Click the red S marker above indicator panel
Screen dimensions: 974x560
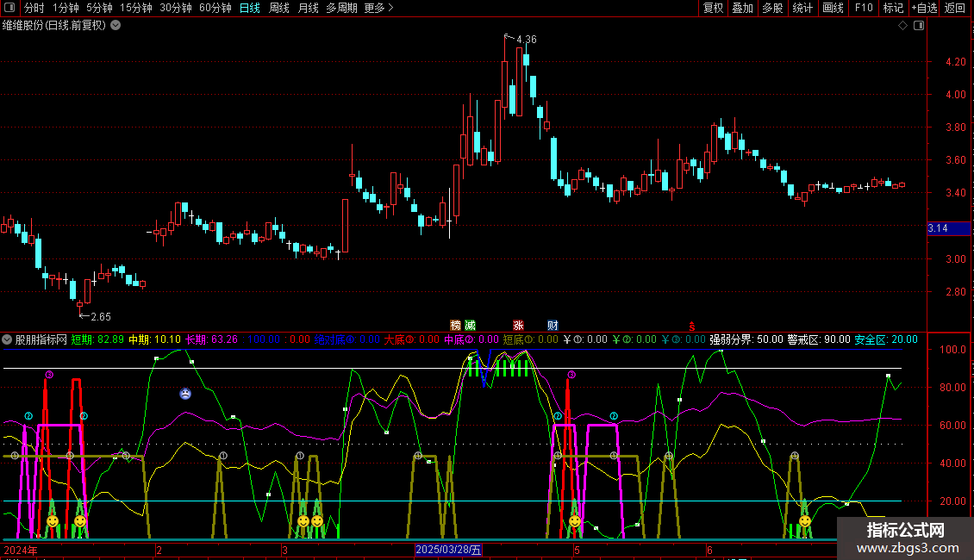pyautogui.click(x=691, y=327)
